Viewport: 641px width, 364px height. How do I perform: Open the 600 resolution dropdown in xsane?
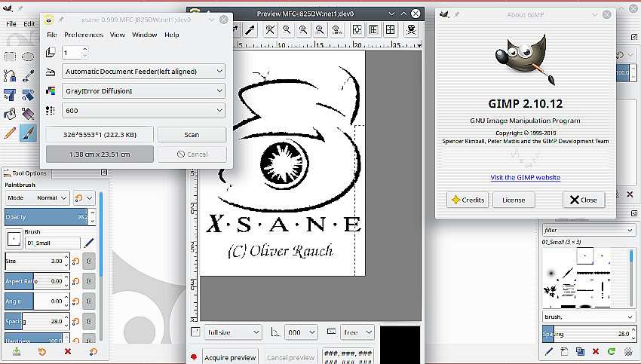click(x=143, y=111)
